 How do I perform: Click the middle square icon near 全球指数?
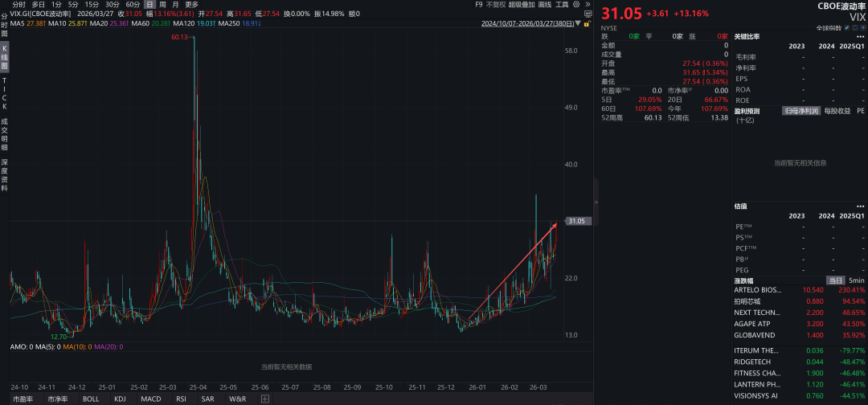click(854, 27)
